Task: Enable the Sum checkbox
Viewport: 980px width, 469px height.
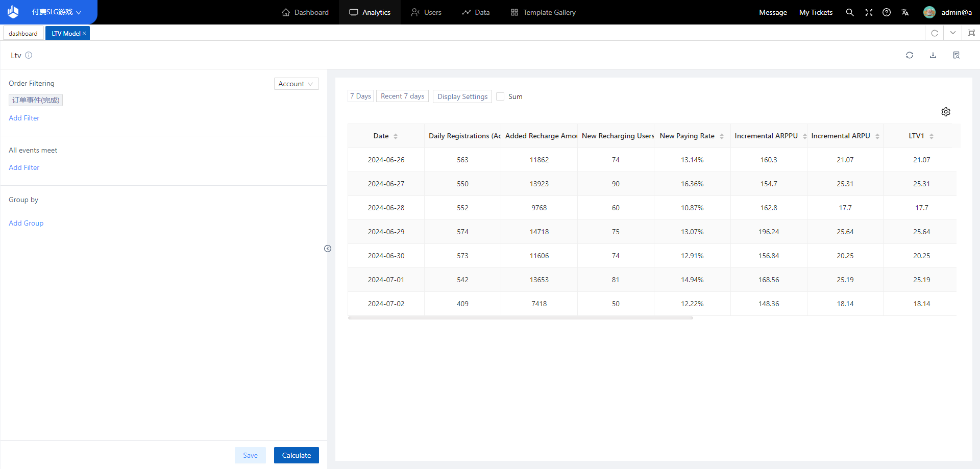Action: (500, 96)
